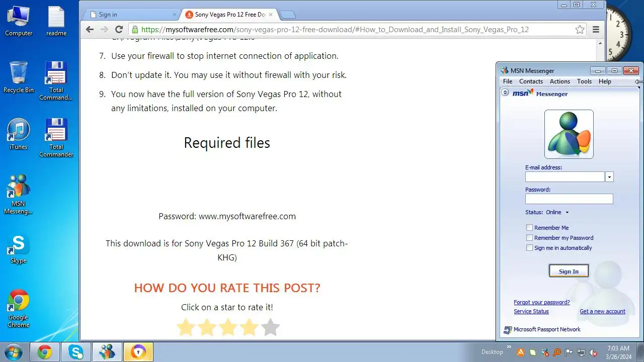
Task: Click the Chrome address bar URL
Action: coord(335,30)
